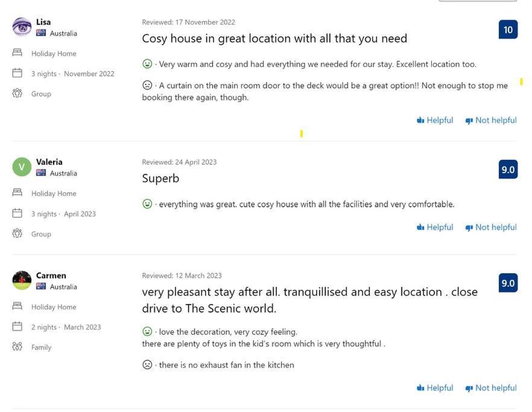This screenshot has width=532, height=412.
Task: Click 'Reviewed: 12 March 2023' text
Action: [x=182, y=276]
